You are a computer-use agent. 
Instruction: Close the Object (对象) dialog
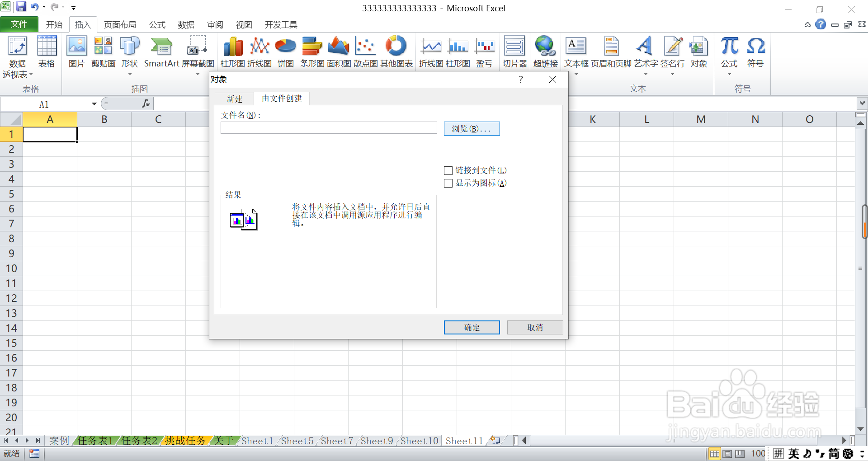tap(552, 80)
